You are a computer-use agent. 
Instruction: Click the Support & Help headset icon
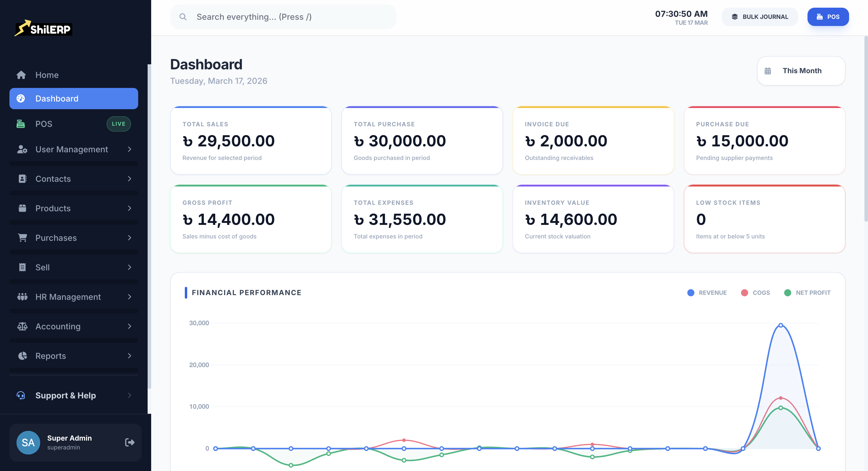pos(21,395)
